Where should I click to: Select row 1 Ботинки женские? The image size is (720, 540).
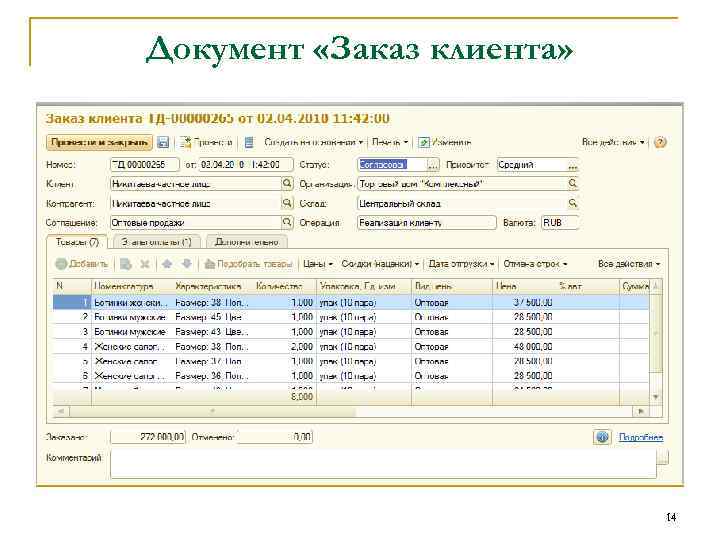[x=351, y=303]
